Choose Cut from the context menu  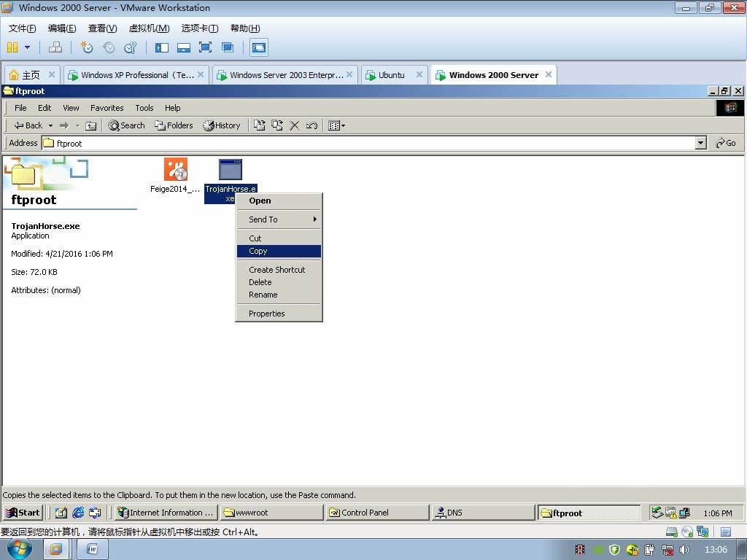[x=279, y=238]
